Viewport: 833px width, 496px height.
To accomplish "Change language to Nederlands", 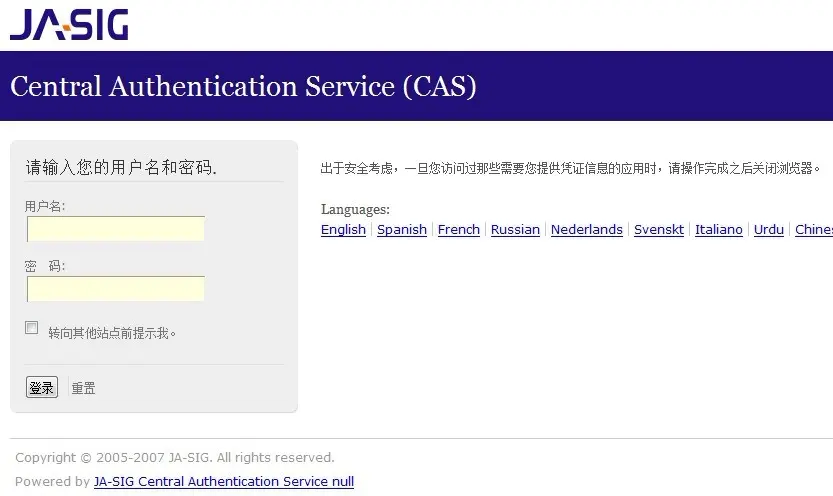I will pyautogui.click(x=586, y=229).
